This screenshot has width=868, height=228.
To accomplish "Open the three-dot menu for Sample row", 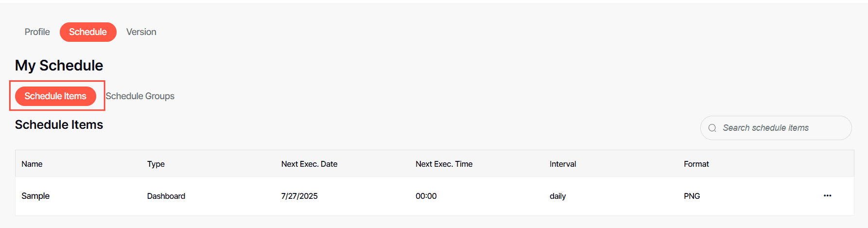I will coord(827,195).
